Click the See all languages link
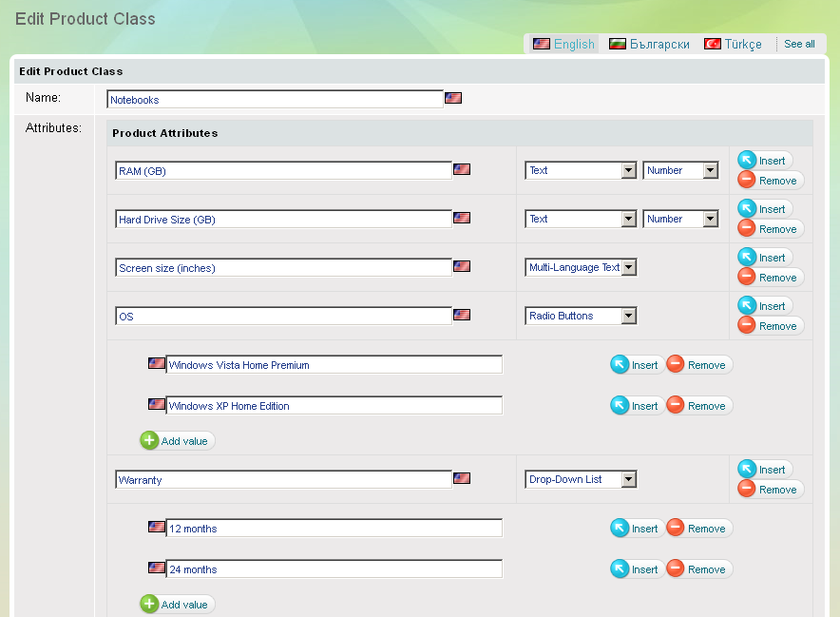The height and width of the screenshot is (617, 840). coord(799,44)
